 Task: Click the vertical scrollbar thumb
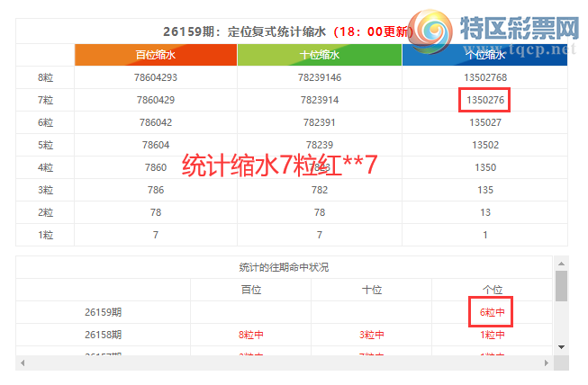(x=561, y=286)
